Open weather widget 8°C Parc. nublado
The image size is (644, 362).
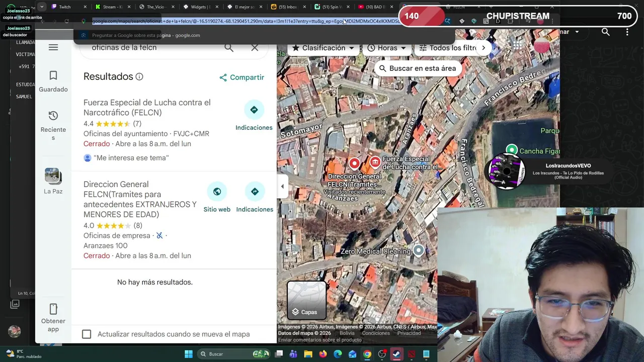24,354
